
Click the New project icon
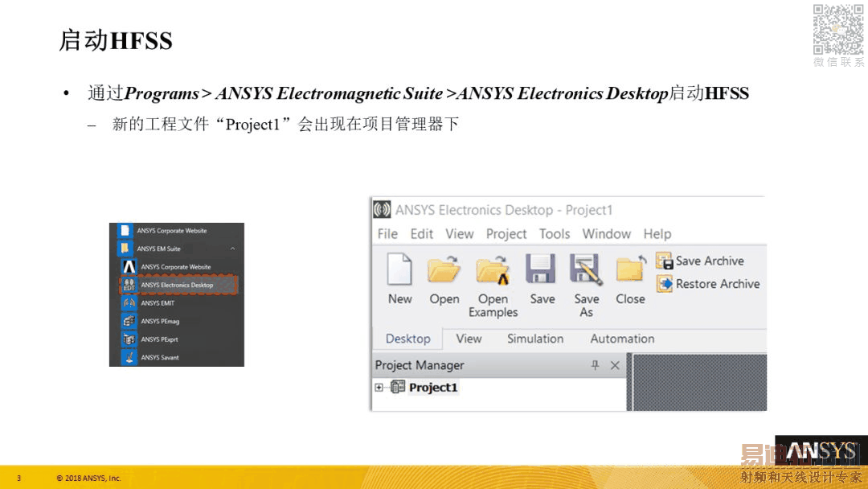[x=399, y=269]
